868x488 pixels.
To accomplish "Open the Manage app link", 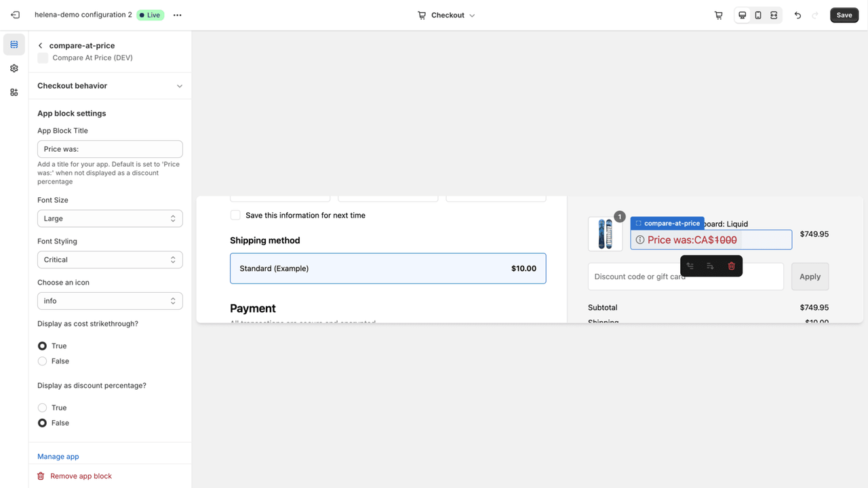I will [x=58, y=457].
